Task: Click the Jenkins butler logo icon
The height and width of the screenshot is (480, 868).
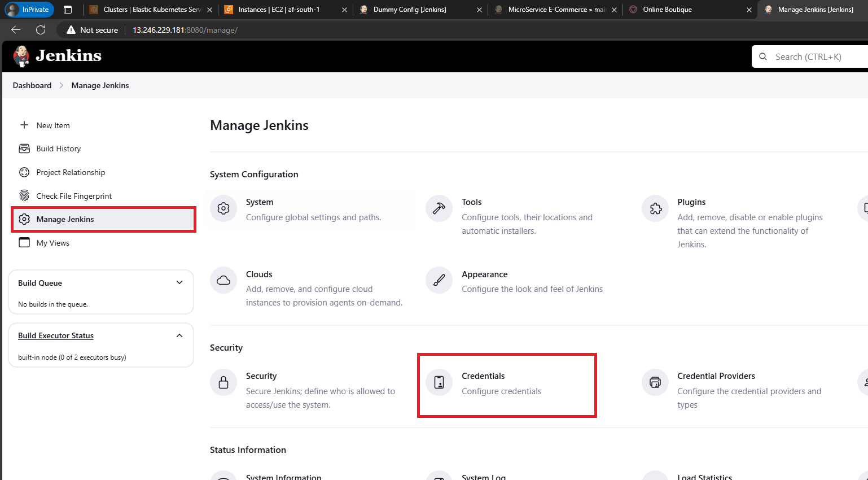Action: point(21,56)
